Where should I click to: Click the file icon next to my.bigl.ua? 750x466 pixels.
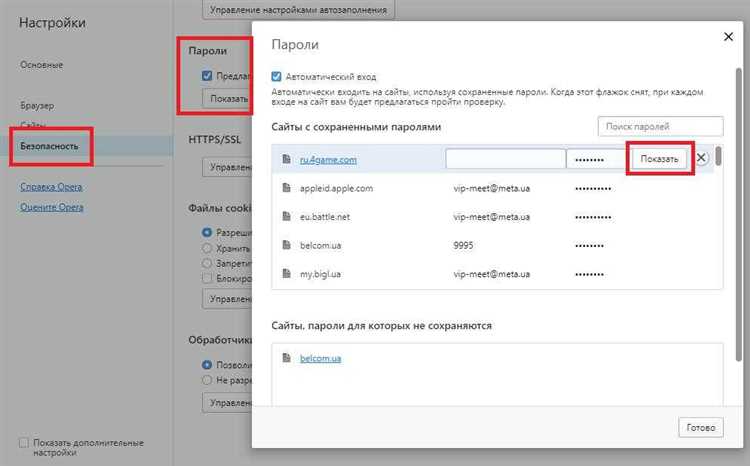click(x=286, y=274)
